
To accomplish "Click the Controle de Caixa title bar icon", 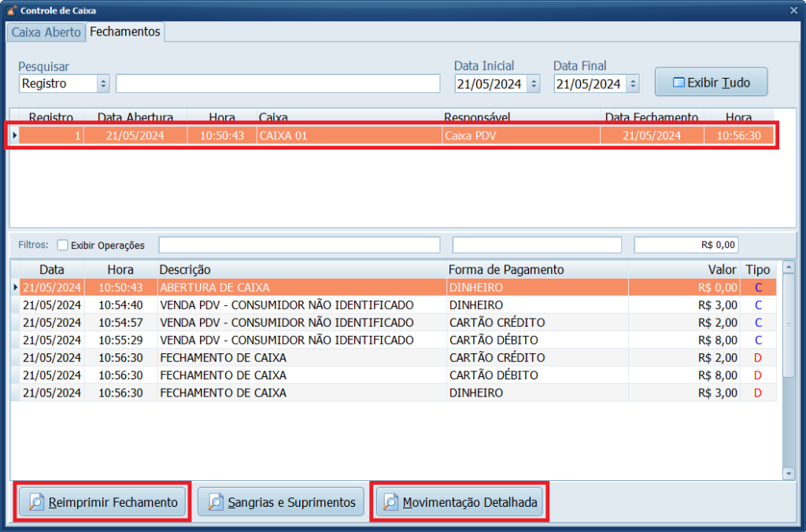I will pyautogui.click(x=10, y=11).
